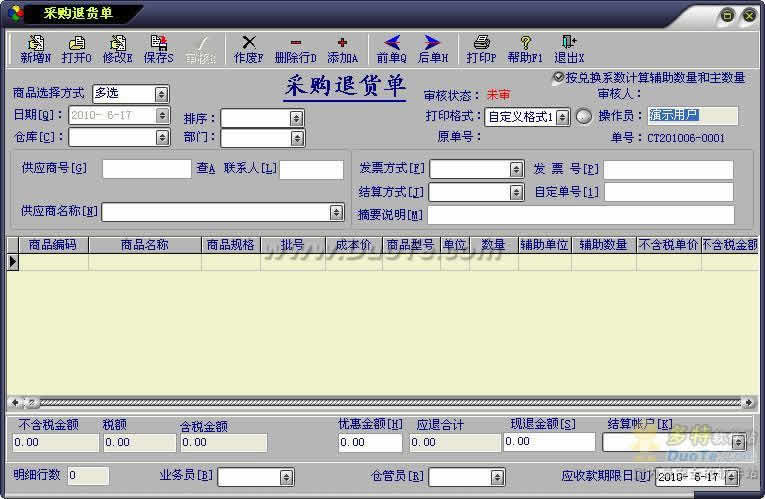Viewport: 765px width, 499px height.
Task: Click 查A supplier lookup link
Action: tap(205, 168)
